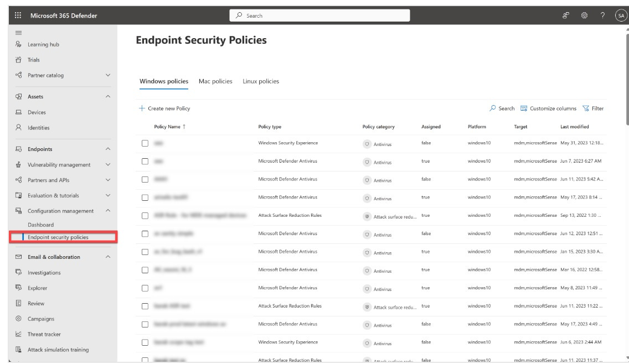
Task: Open Endpoint security policies nav item
Action: [63, 237]
